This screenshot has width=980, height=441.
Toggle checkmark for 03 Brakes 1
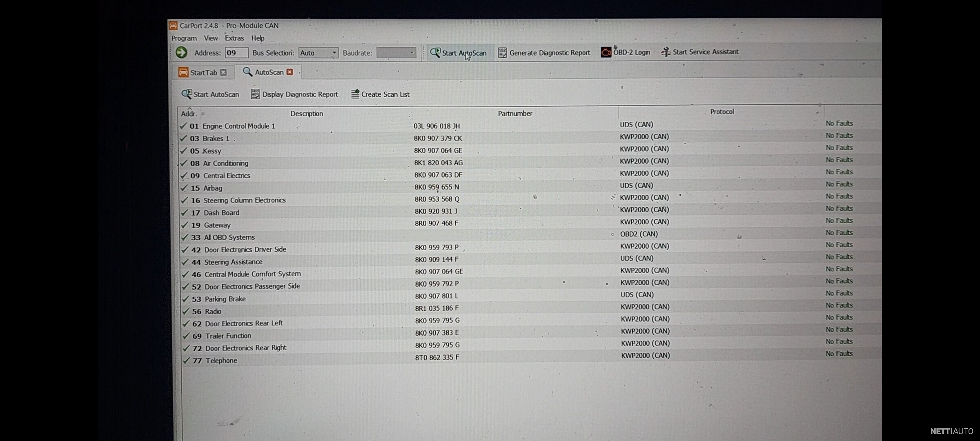pos(183,138)
